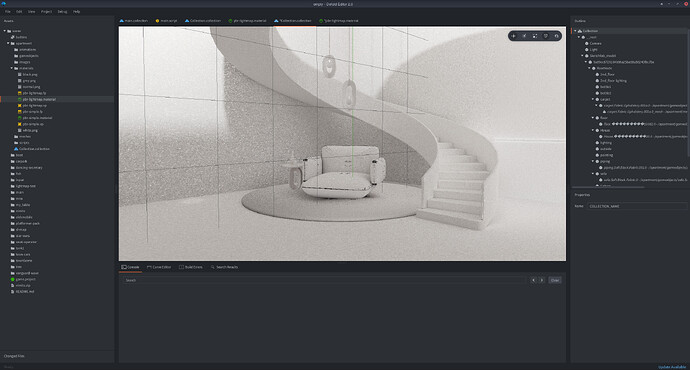
Task: Select outside object icon in Outline
Action: [x=597, y=149]
